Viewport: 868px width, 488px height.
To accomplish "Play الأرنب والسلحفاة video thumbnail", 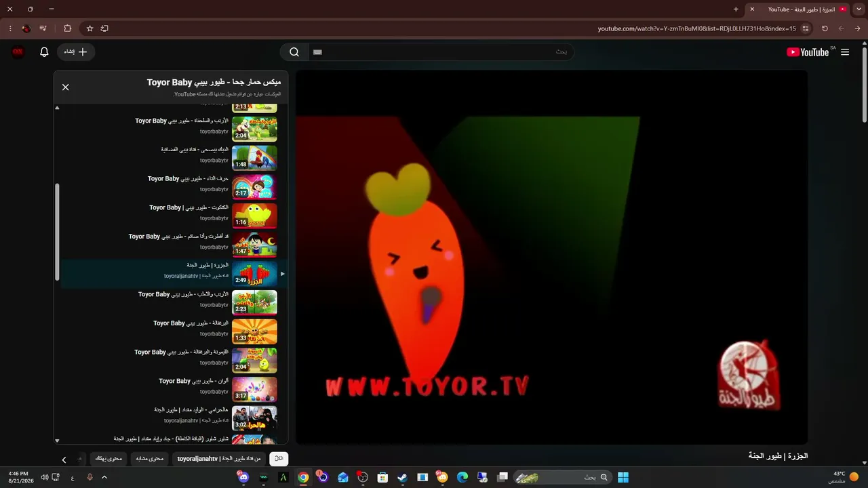I will pyautogui.click(x=254, y=129).
